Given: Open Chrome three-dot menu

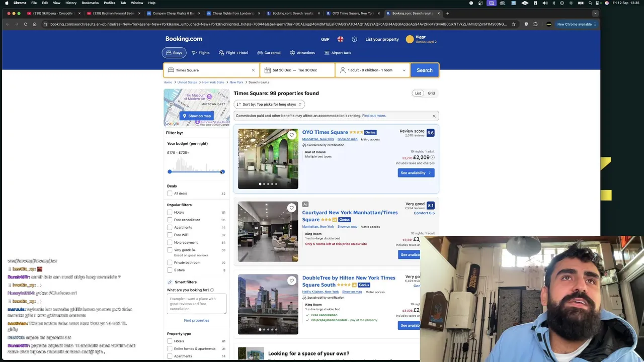Looking at the screenshot, I should coord(595,24).
